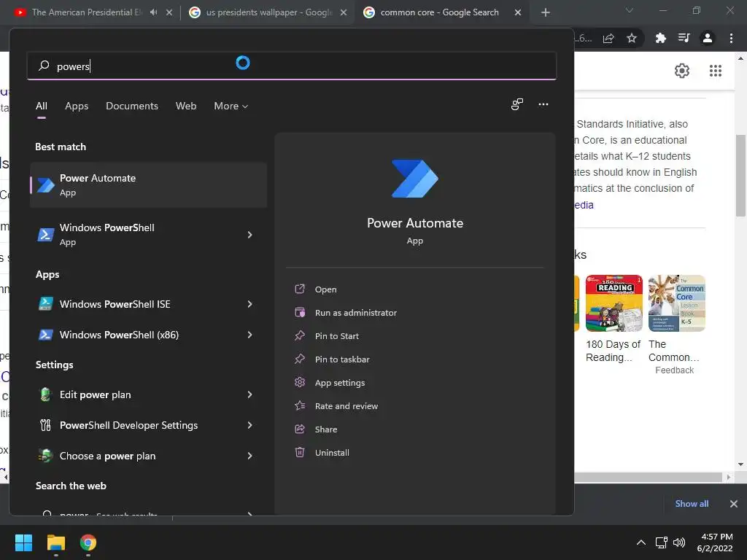Viewport: 747px width, 560px height.
Task: Click the volume tray icon
Action: coord(679,542)
